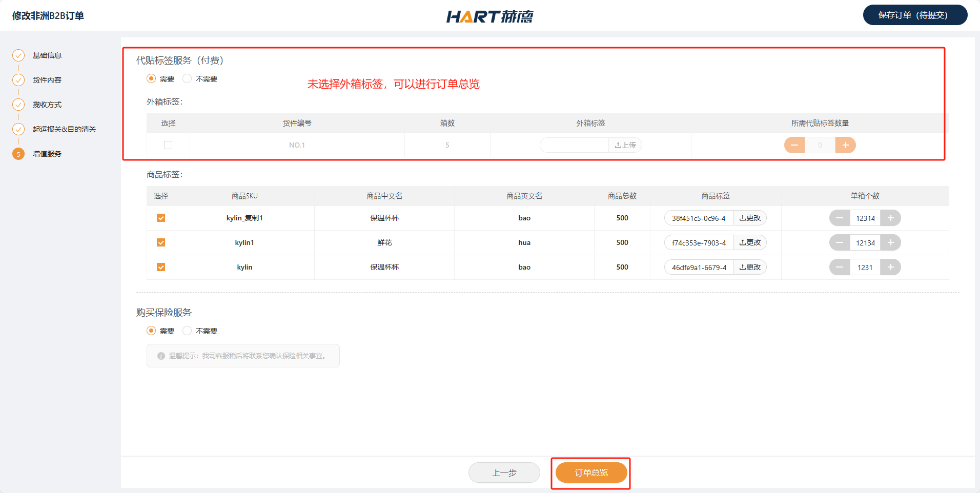The image size is (980, 493).
Task: Click the 上一步 button
Action: click(x=504, y=473)
